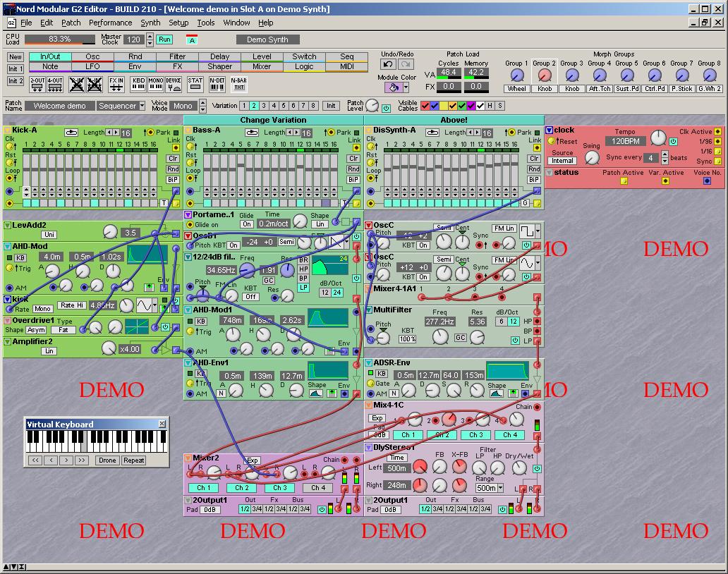Click Drone on Virtual Keyboard
This screenshot has width=728, height=574.
tap(107, 460)
